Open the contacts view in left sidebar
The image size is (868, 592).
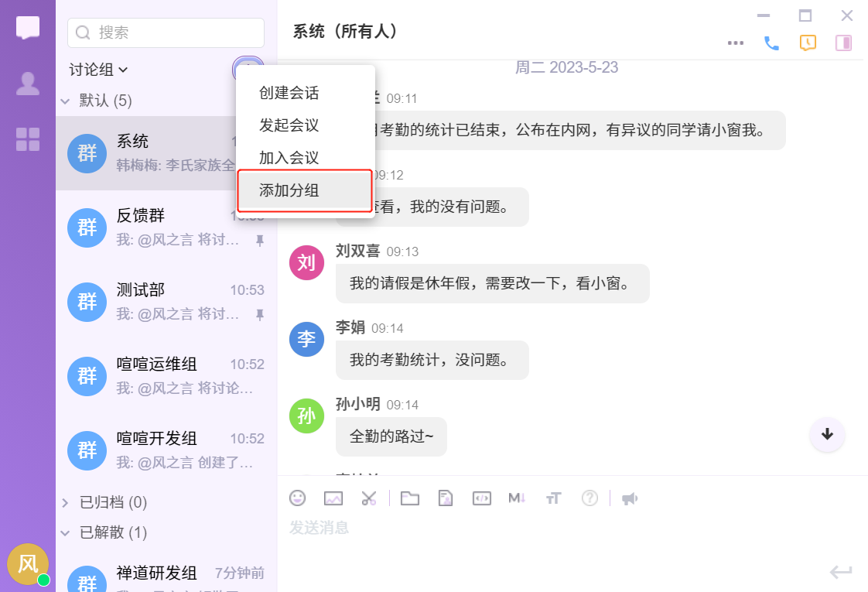point(28,84)
